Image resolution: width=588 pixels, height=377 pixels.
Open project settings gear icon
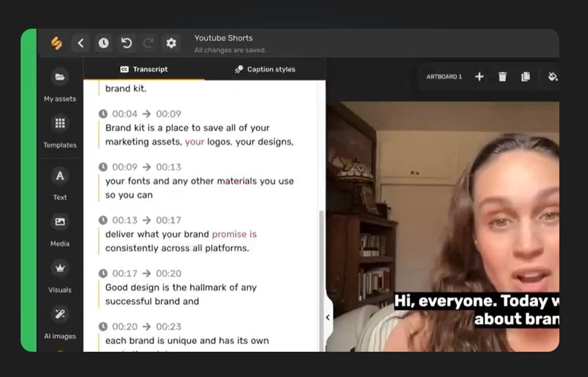(171, 43)
